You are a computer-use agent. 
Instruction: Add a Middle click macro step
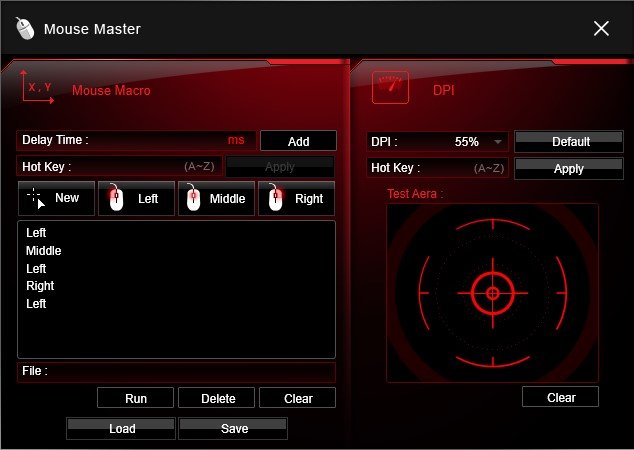pyautogui.click(x=216, y=198)
